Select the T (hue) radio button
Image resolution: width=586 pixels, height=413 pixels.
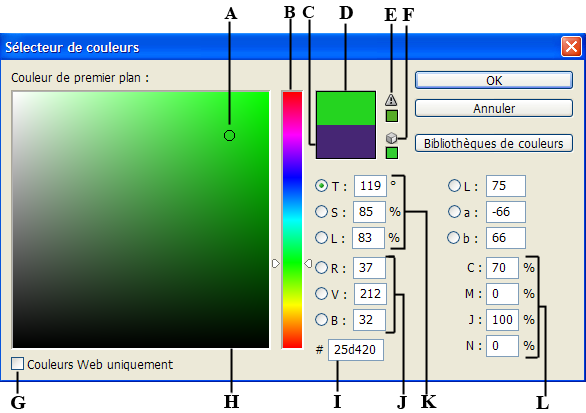[x=321, y=186]
